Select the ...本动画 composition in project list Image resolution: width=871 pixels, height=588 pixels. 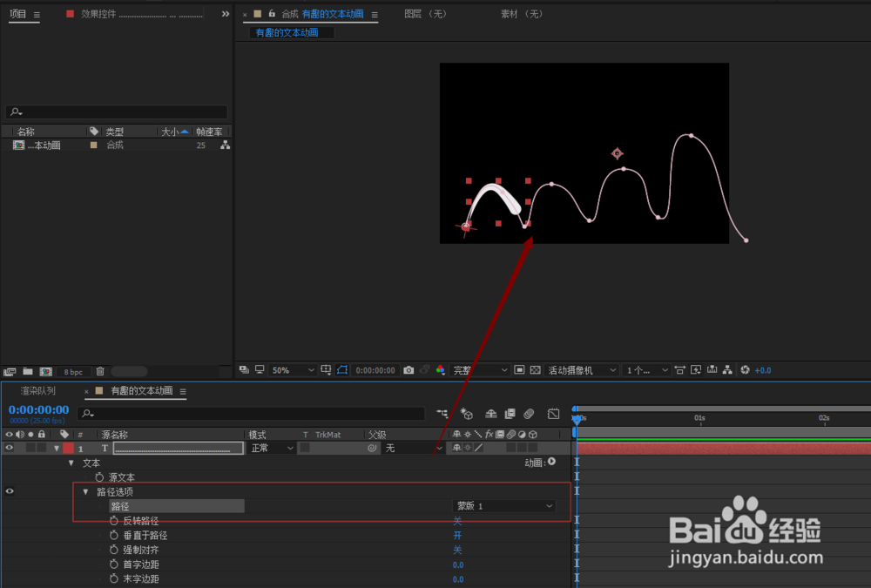pos(44,145)
